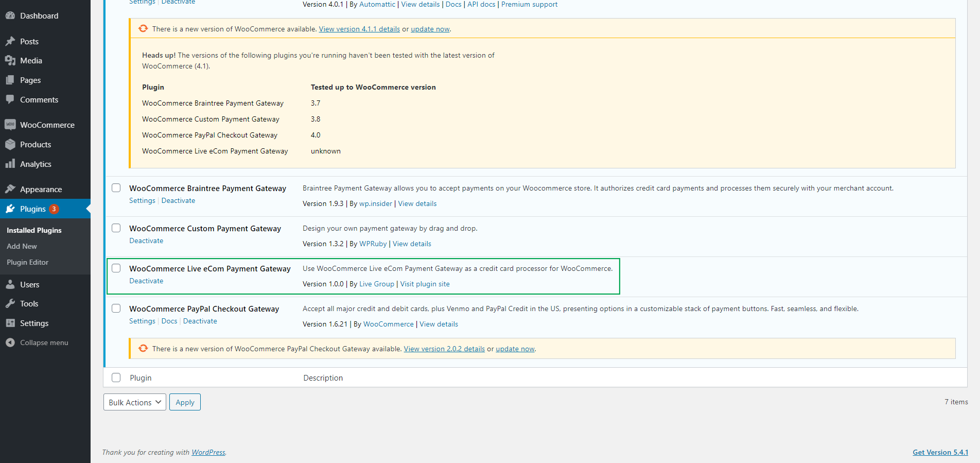Screen dimensions: 980x463
Task: Click the Plugins update count badge
Action: point(54,209)
